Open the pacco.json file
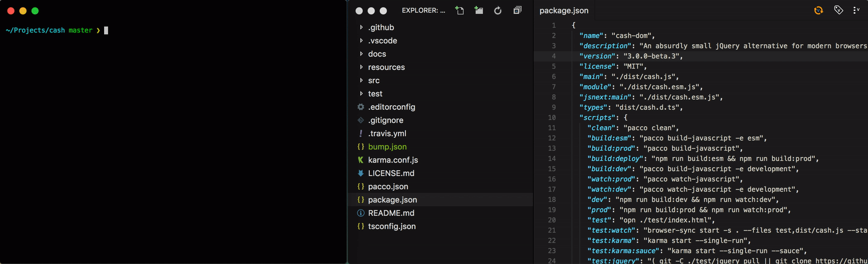 point(441,186)
